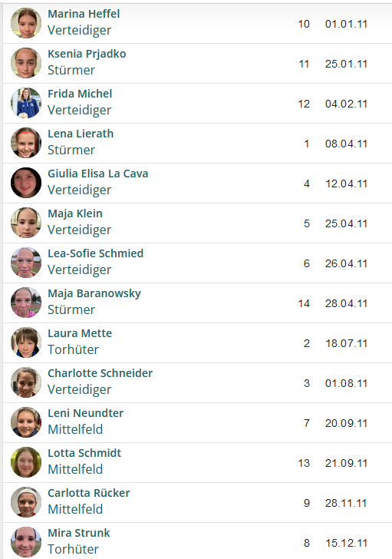Viewport: 392px width, 559px height.
Task: Select jersey number 14 in Baranowsky's row
Action: click(x=304, y=303)
